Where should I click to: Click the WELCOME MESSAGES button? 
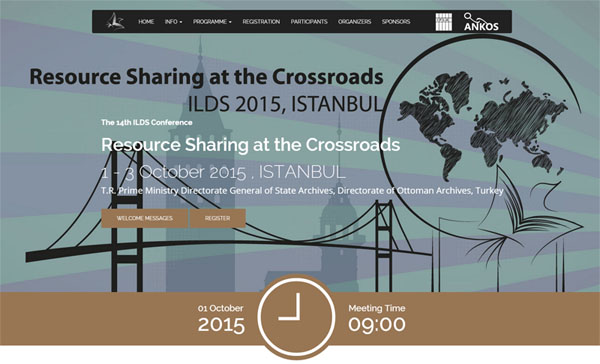coord(145,218)
